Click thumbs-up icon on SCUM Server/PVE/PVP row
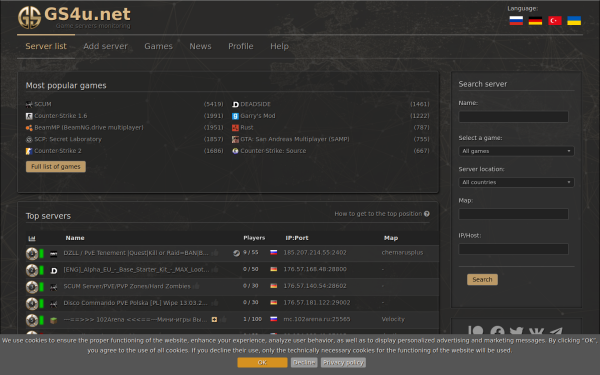600x375 pixels. [196, 286]
